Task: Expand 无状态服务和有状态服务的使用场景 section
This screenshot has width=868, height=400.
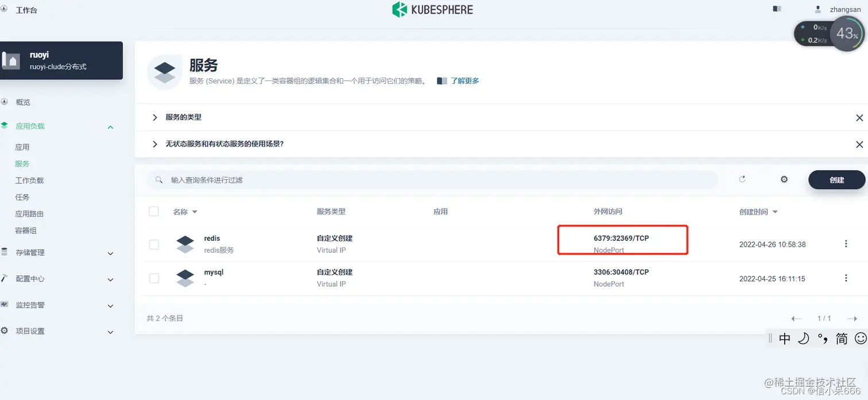Action: point(154,144)
